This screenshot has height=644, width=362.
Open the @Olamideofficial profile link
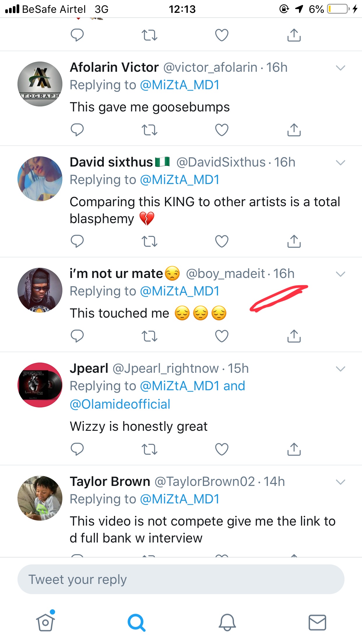point(120,404)
